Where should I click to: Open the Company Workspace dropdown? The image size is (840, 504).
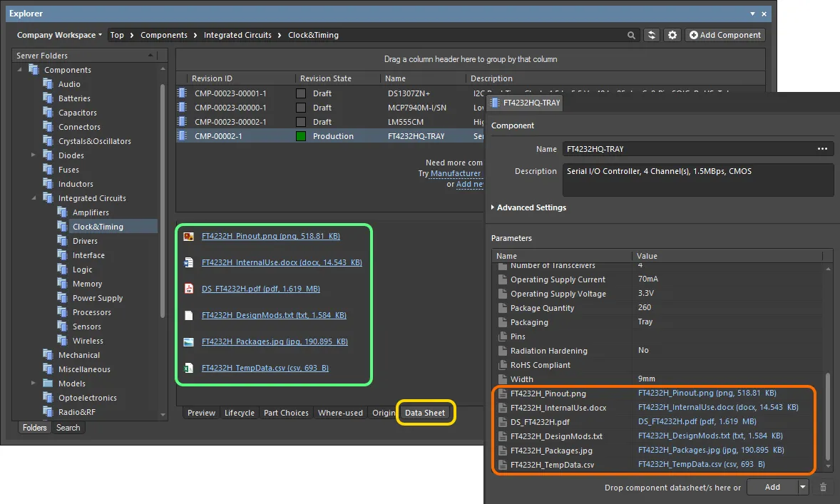[x=59, y=35]
